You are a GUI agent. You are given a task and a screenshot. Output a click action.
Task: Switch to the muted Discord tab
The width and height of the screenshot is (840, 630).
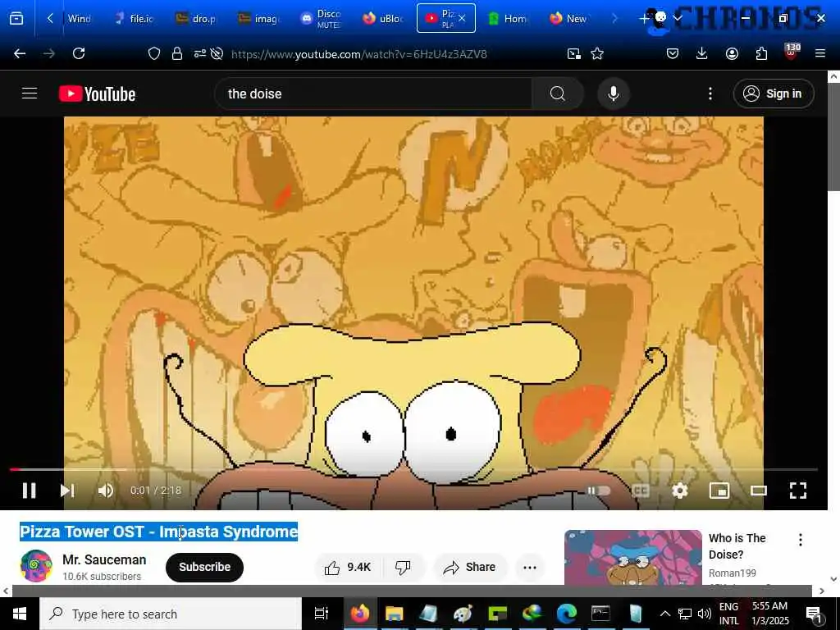click(321, 19)
